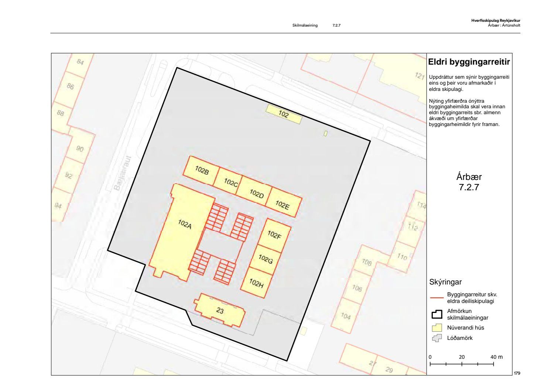Click building plot 102G

click(265, 259)
